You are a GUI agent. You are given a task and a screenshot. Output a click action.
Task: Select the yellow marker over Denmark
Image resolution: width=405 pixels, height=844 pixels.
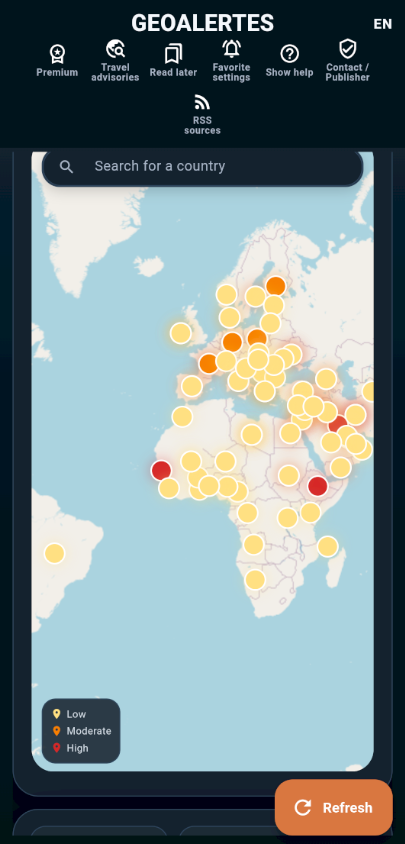[229, 318]
